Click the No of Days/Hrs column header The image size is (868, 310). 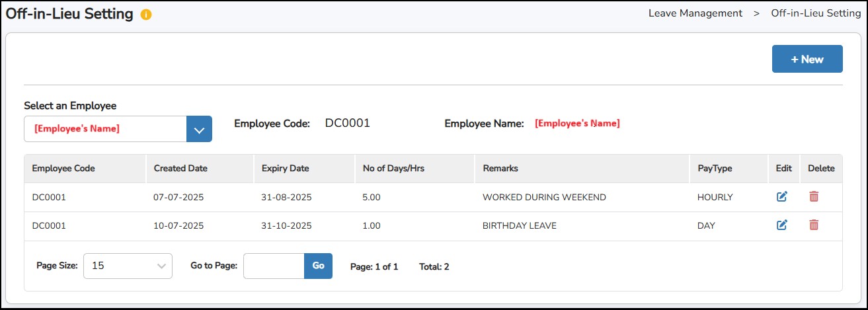pos(393,169)
